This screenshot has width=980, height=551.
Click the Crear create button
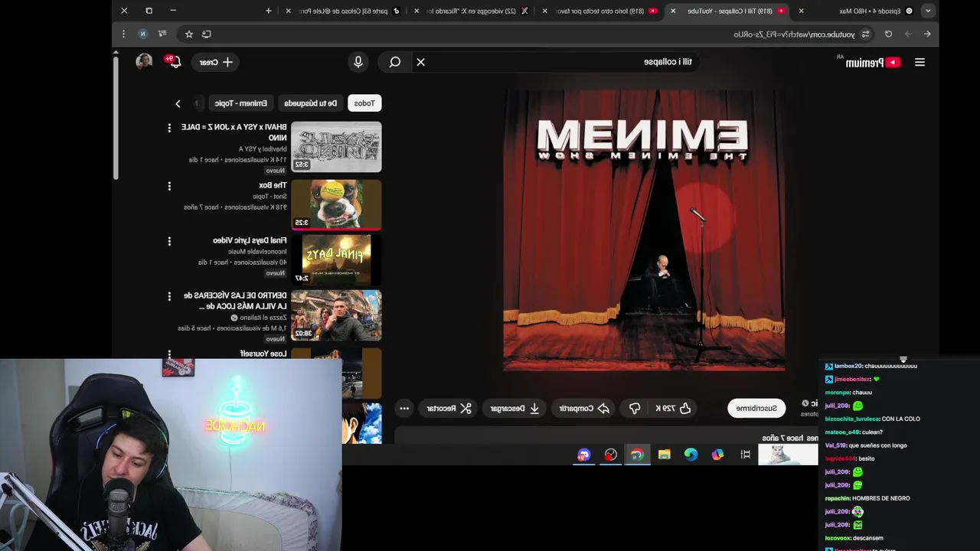click(216, 62)
